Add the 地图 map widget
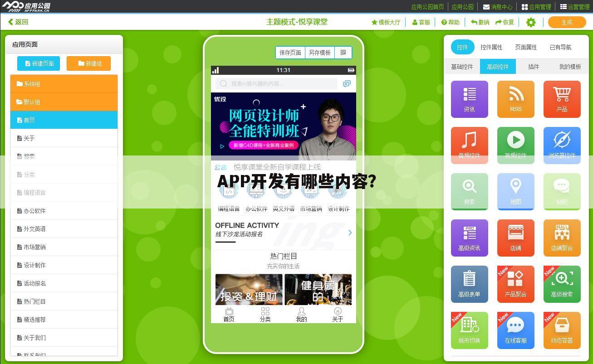Image resolution: width=593 pixels, height=364 pixels. tap(516, 192)
